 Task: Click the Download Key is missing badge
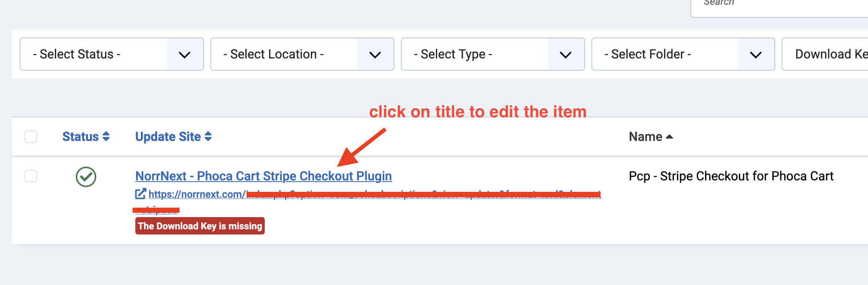(200, 226)
